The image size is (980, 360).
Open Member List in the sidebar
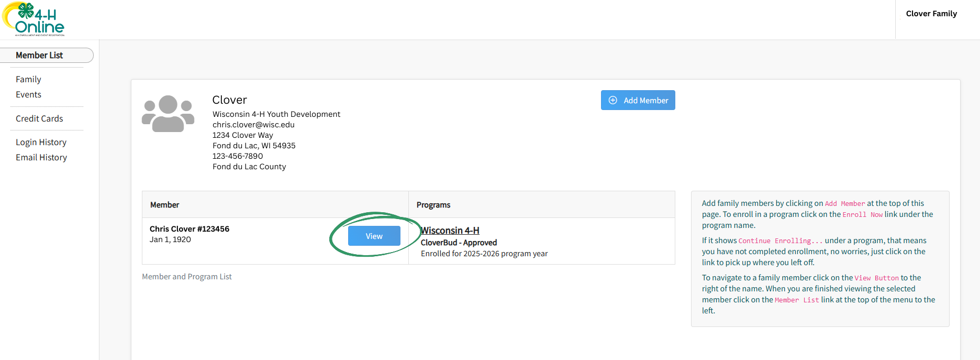[39, 55]
